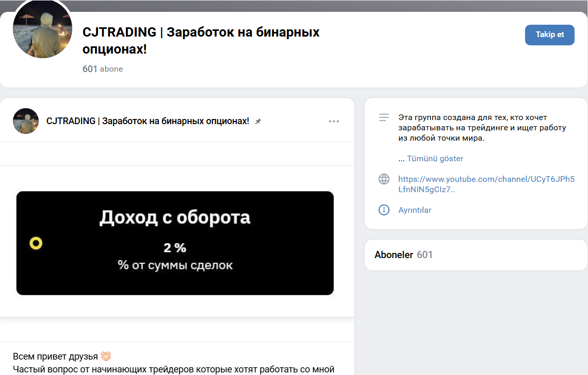Click the description lines icon
The height and width of the screenshot is (375, 588).
[x=384, y=117]
